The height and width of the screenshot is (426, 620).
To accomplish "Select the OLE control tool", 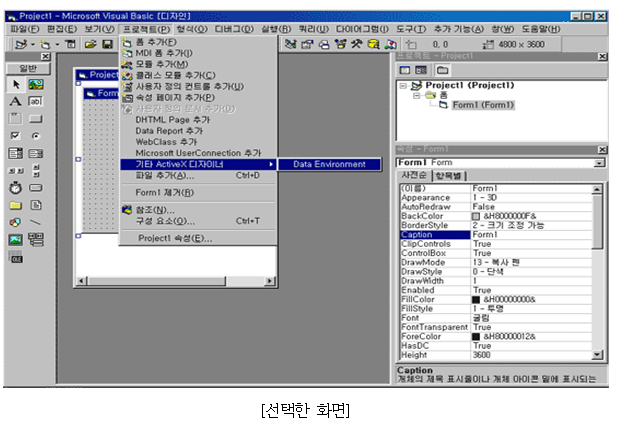I will (16, 257).
